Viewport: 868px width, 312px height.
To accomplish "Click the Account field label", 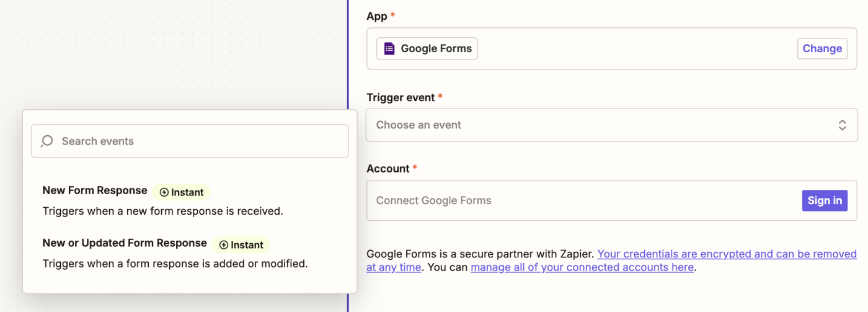I will [388, 169].
